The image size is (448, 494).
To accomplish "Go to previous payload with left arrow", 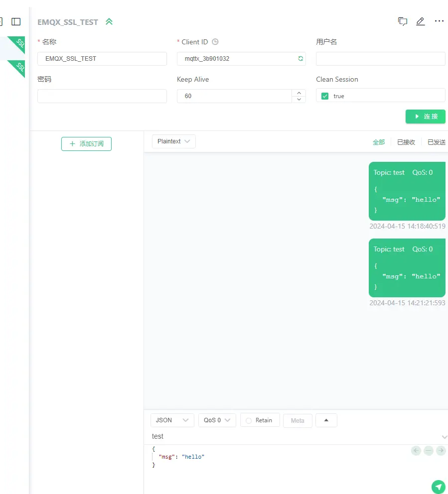I will coord(416,451).
